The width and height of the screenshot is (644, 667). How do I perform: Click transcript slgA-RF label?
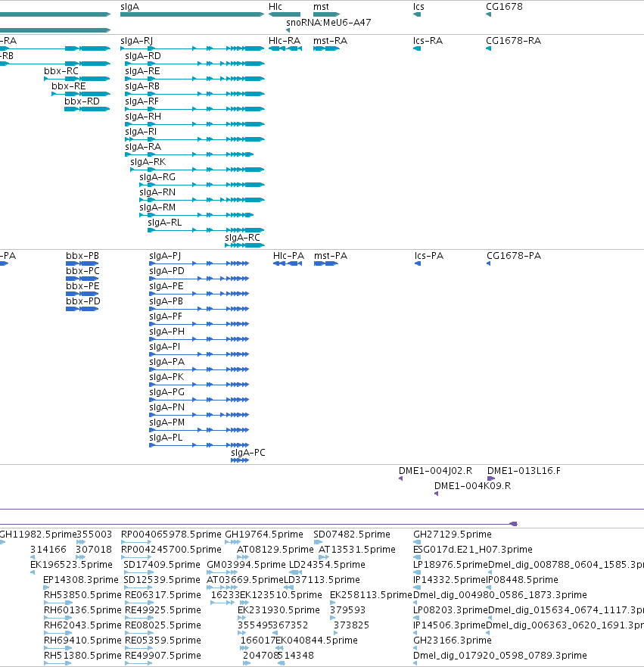tap(142, 101)
